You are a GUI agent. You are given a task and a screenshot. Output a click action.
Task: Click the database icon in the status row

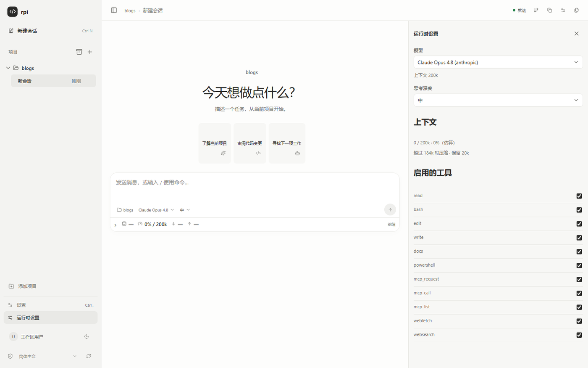(x=124, y=224)
